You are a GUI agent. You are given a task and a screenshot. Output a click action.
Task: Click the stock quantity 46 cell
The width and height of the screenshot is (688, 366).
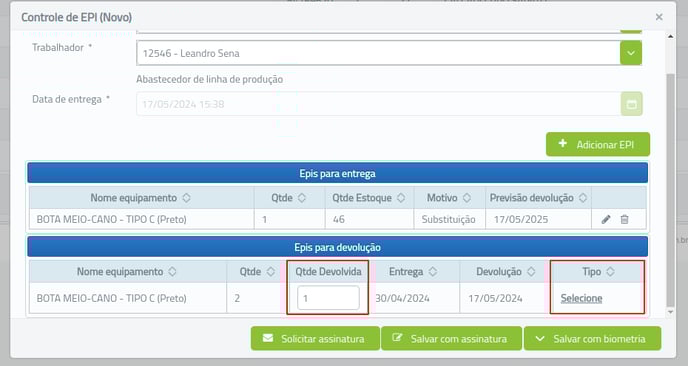pyautogui.click(x=369, y=219)
